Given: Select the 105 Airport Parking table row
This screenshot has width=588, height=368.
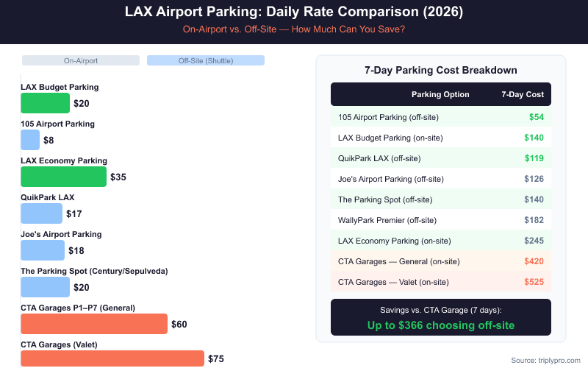Looking at the screenshot, I should 441,117.
